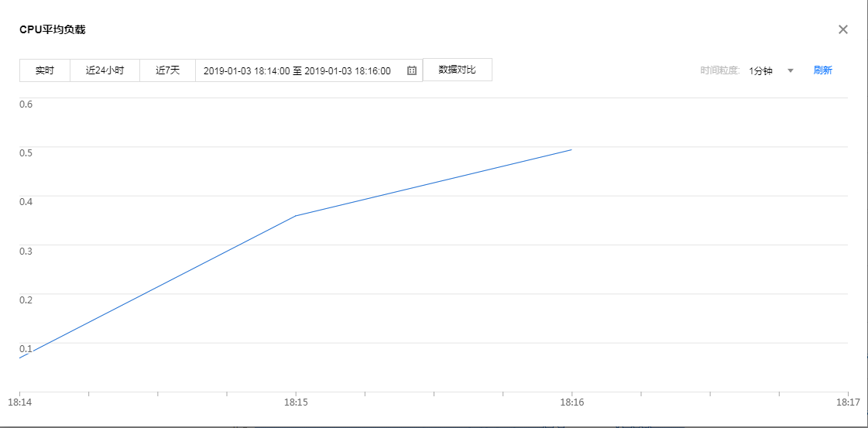The height and width of the screenshot is (428, 868).
Task: Click the 刷新 refresh link
Action: (822, 70)
